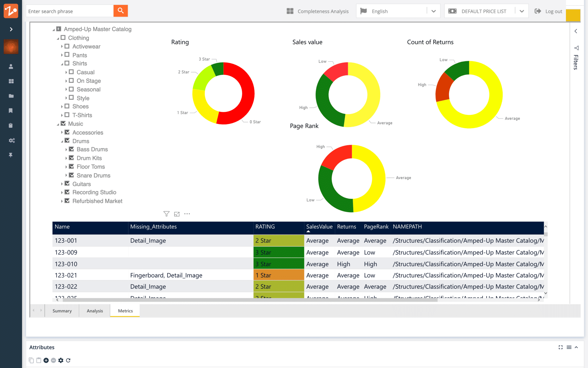Image resolution: width=588 pixels, height=368 pixels.
Task: Click the pin icon in the sidebar
Action: (11, 155)
